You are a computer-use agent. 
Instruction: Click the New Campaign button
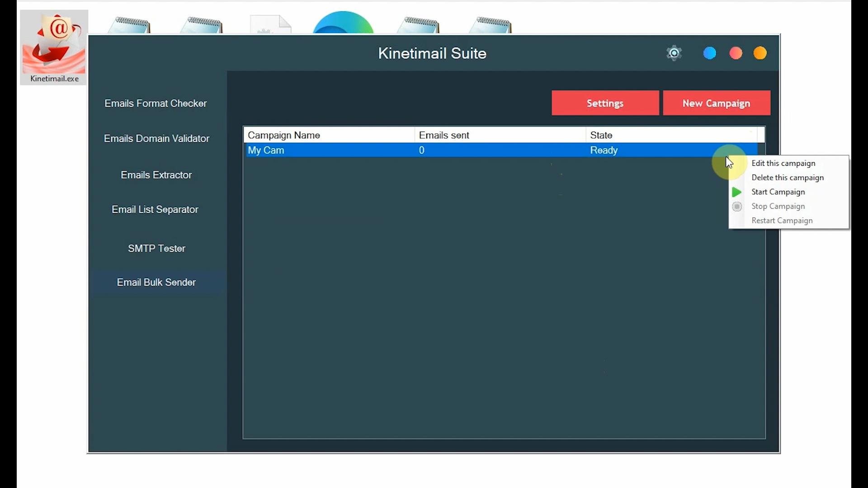716,103
